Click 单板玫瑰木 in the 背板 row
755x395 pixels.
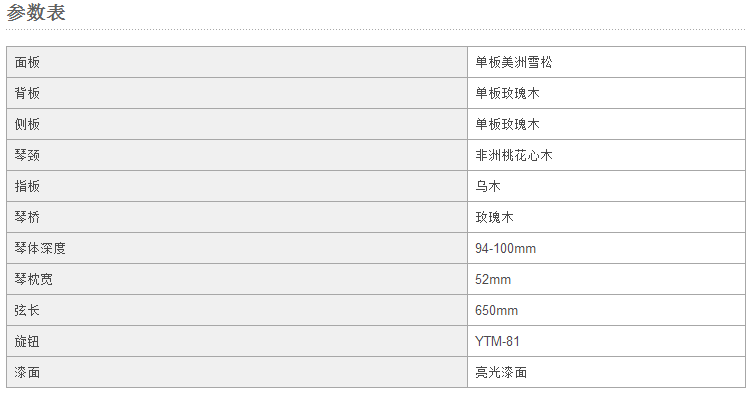tap(507, 93)
